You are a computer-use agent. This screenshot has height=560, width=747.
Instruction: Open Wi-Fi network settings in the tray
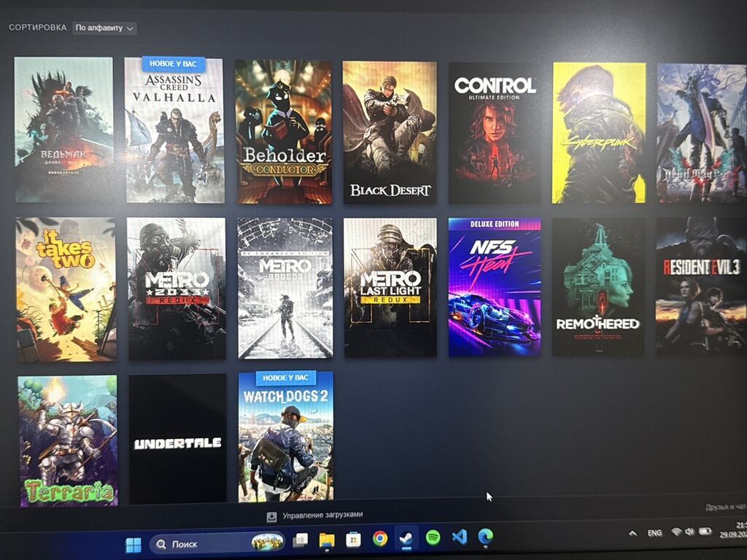coord(676,532)
